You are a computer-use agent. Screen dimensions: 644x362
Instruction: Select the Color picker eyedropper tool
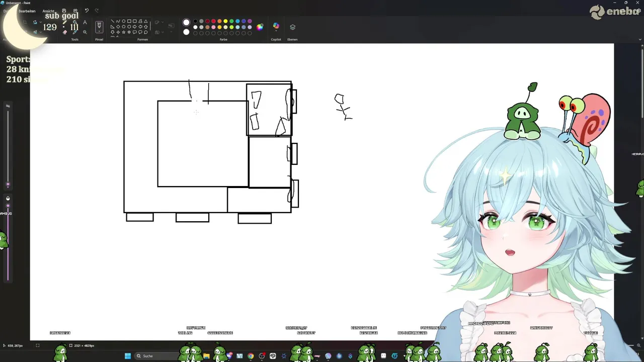pyautogui.click(x=74, y=32)
